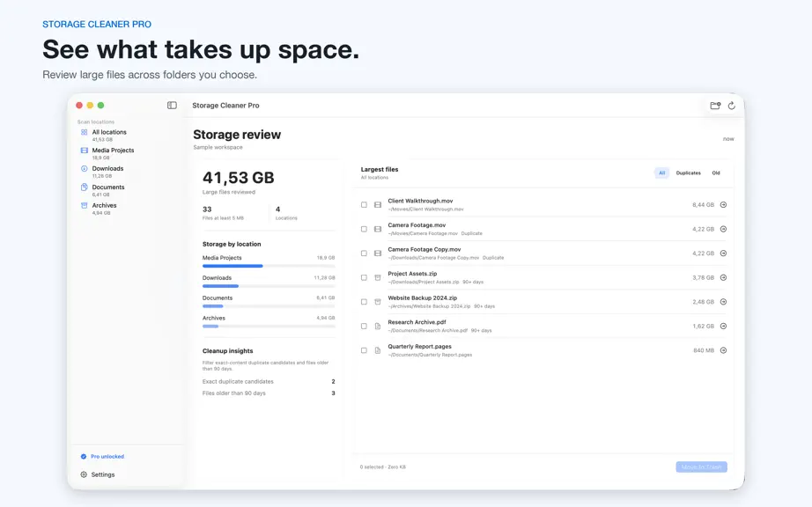The height and width of the screenshot is (507, 812).
Task: Click the Cleanup insights heading
Action: pyautogui.click(x=227, y=350)
